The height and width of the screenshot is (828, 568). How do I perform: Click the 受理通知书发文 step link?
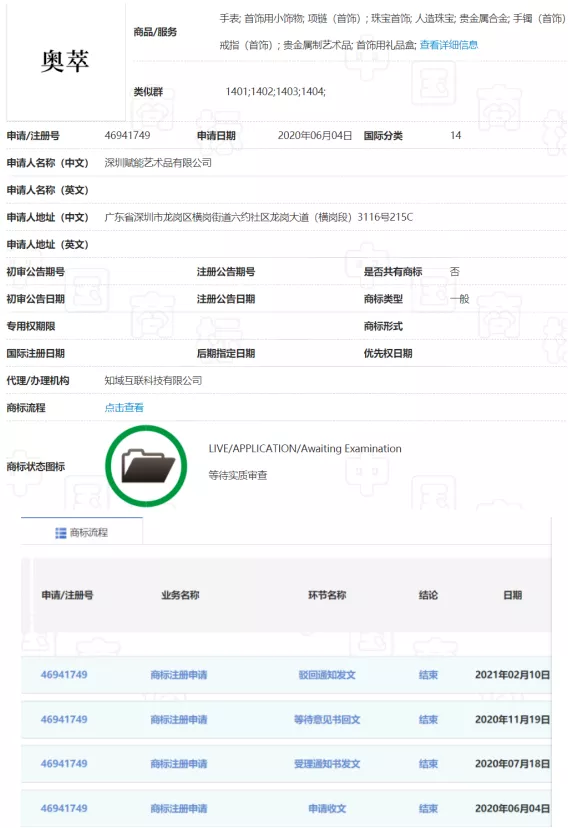pyautogui.click(x=327, y=764)
